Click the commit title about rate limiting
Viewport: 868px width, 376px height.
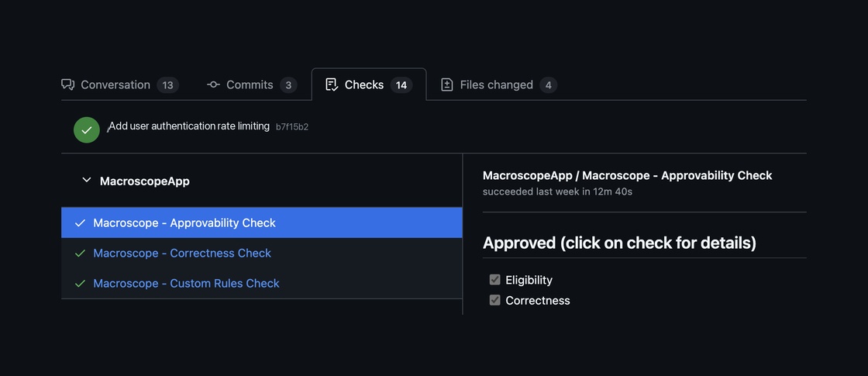click(x=189, y=126)
